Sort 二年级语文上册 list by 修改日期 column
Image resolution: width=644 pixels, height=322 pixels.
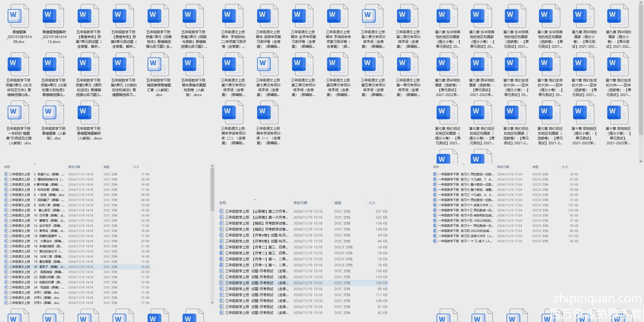[x=74, y=167]
